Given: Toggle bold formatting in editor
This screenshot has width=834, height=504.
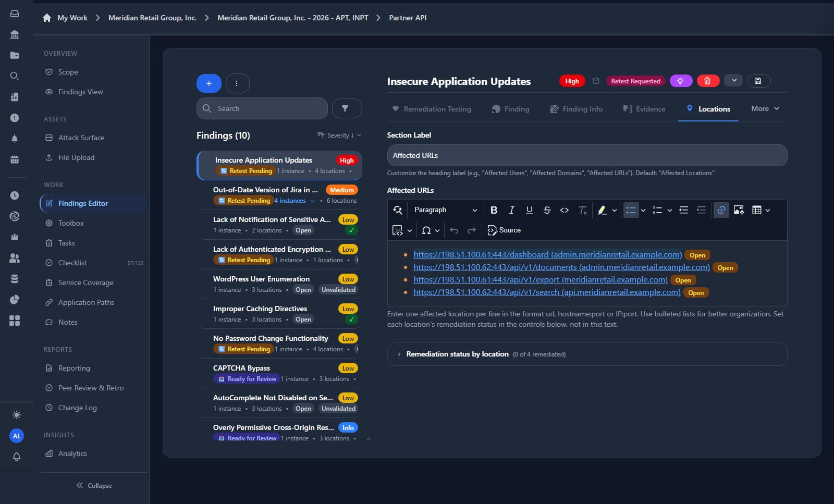Looking at the screenshot, I should [494, 210].
